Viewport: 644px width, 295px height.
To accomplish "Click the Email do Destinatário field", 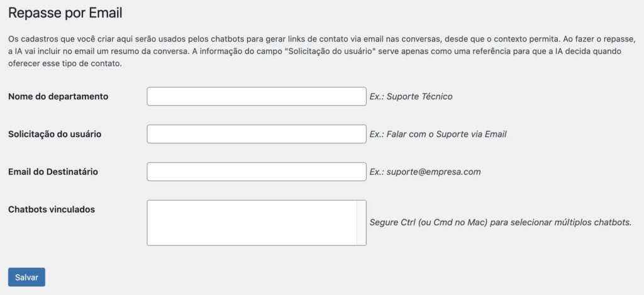I will pyautogui.click(x=256, y=172).
